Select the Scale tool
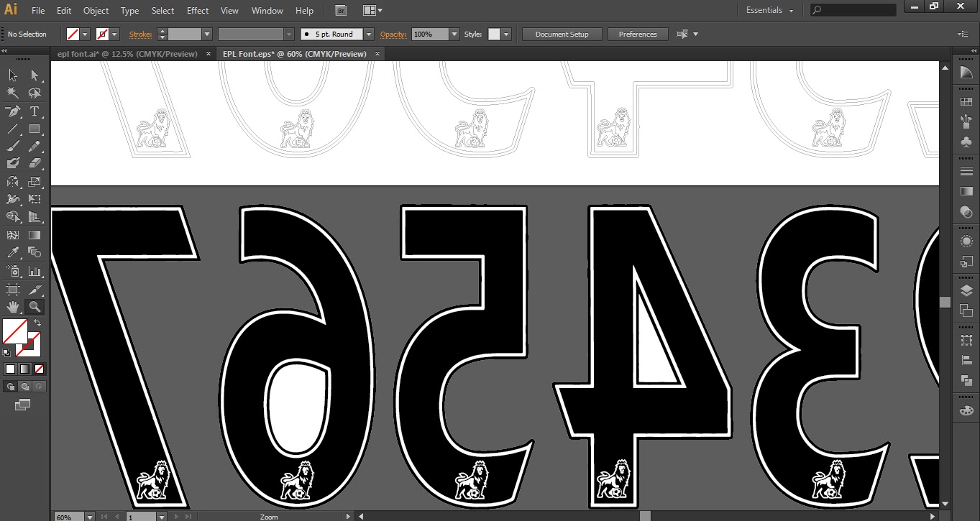Viewport: 980px width, 521px height. click(34, 182)
